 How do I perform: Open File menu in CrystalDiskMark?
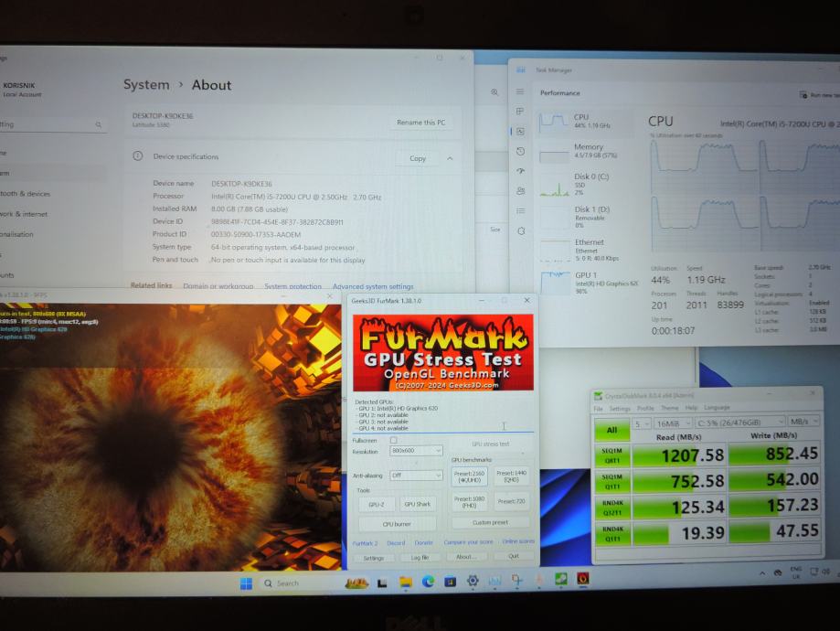click(599, 409)
